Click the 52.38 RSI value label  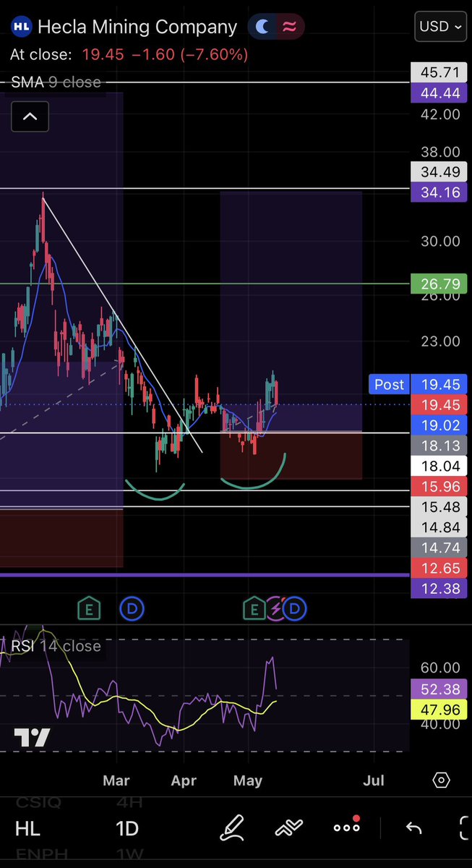(440, 689)
